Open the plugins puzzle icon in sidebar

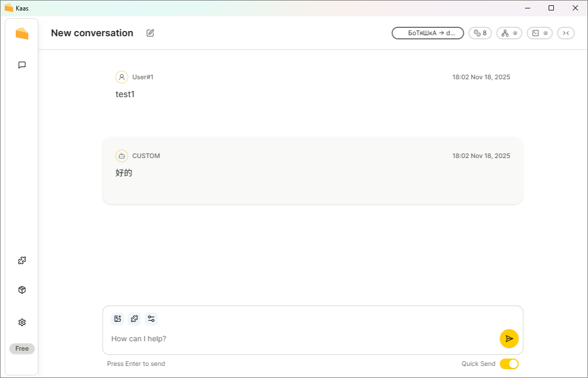(22, 260)
